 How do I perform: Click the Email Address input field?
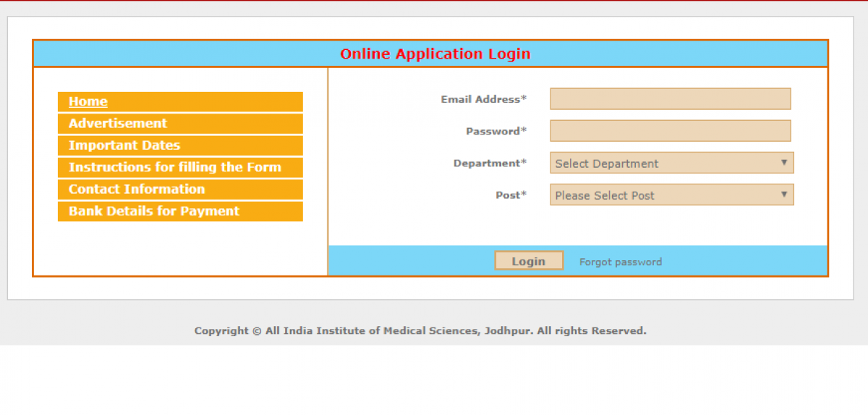click(x=670, y=99)
